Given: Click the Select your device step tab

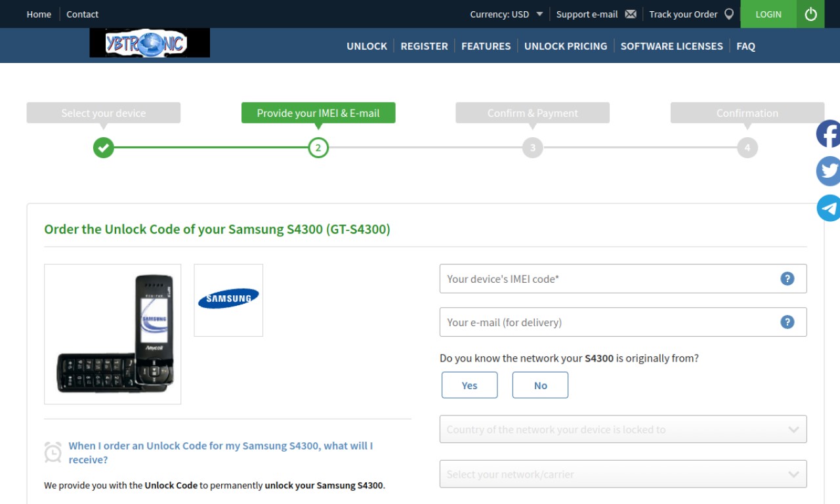Looking at the screenshot, I should 103,113.
